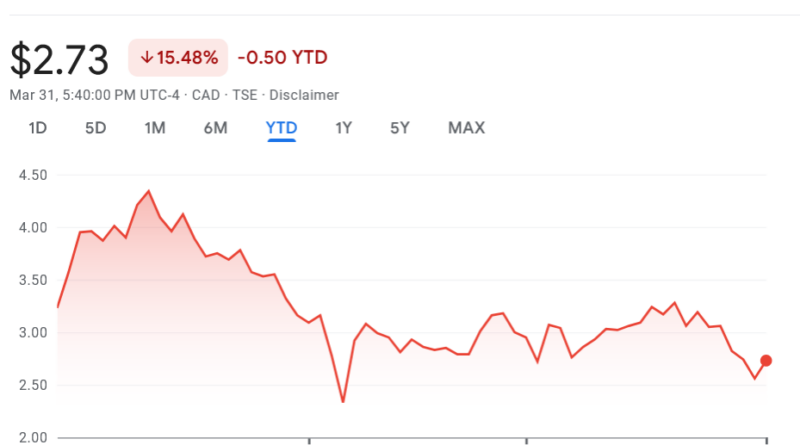Viewport: 800px width, 445px height.
Task: Show the 1M price history
Action: click(155, 128)
